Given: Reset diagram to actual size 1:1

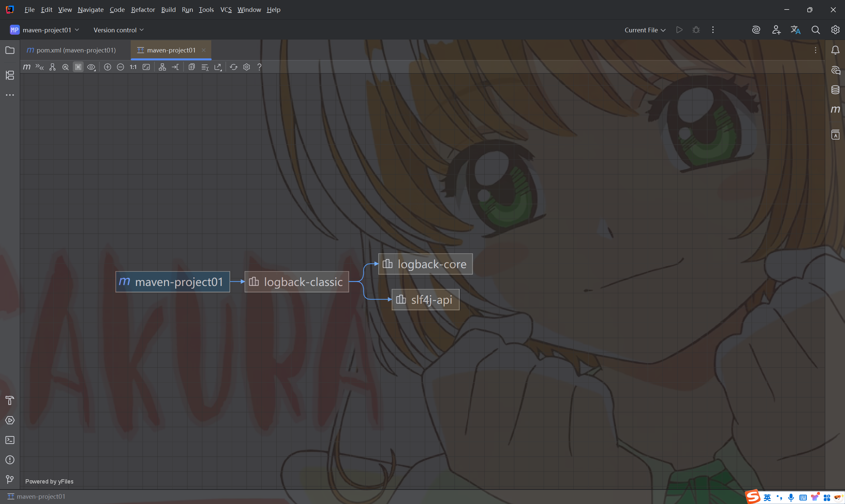Looking at the screenshot, I should click(133, 67).
